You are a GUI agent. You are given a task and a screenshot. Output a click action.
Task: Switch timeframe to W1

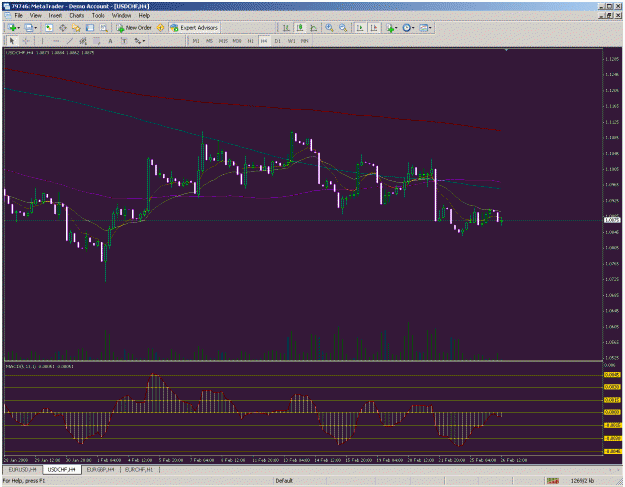291,41
